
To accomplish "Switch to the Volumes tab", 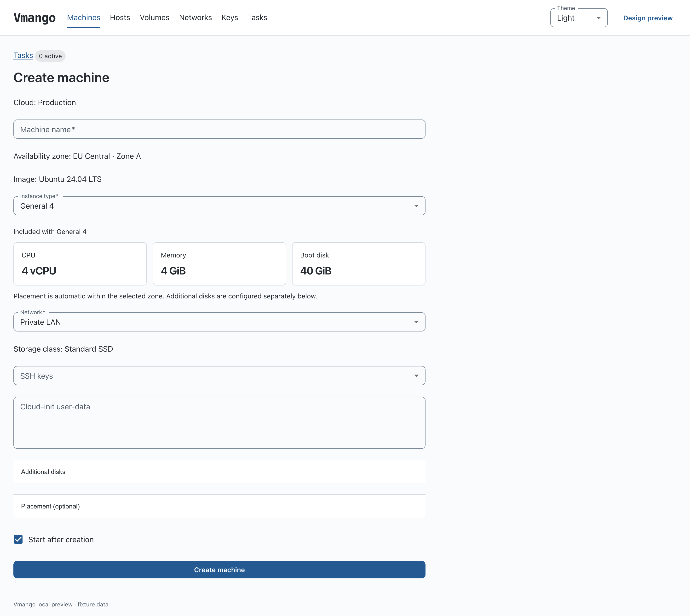I will (x=154, y=17).
